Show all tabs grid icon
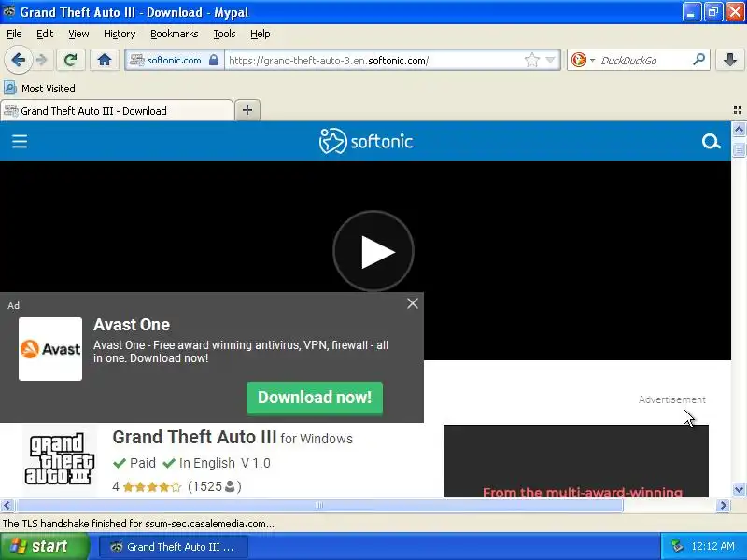The width and height of the screenshot is (747, 560). pyautogui.click(x=738, y=110)
